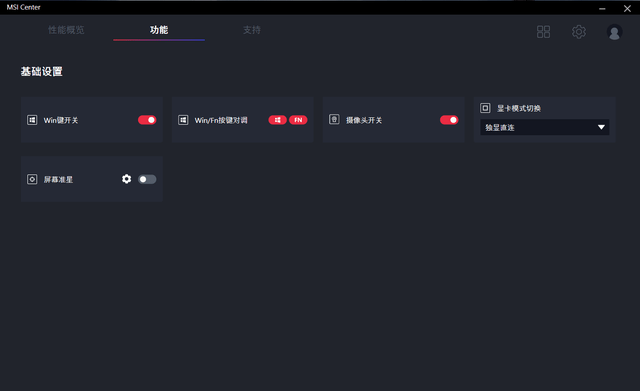640x391 pixels.
Task: Minimize the MSI Center window
Action: coord(602,9)
